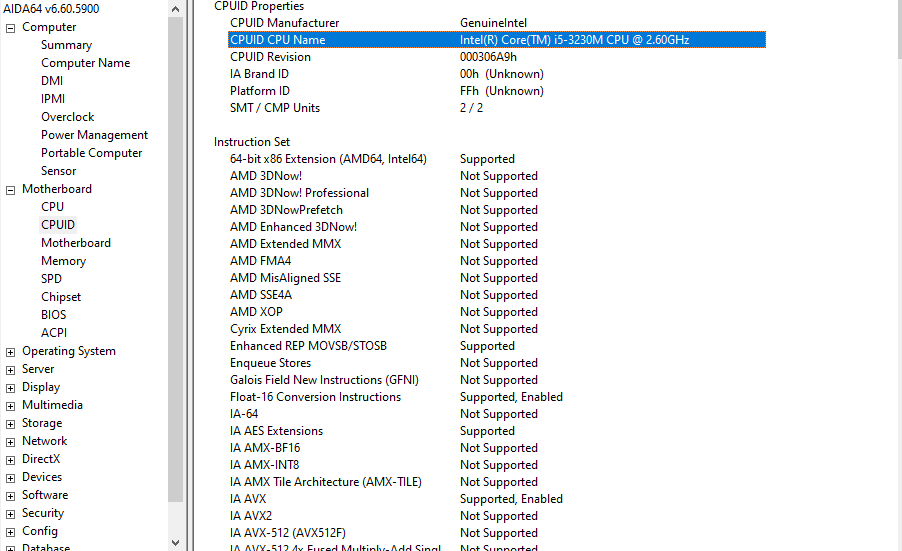Click the Platform ID row
This screenshot has height=551, width=902.
[x=497, y=91]
